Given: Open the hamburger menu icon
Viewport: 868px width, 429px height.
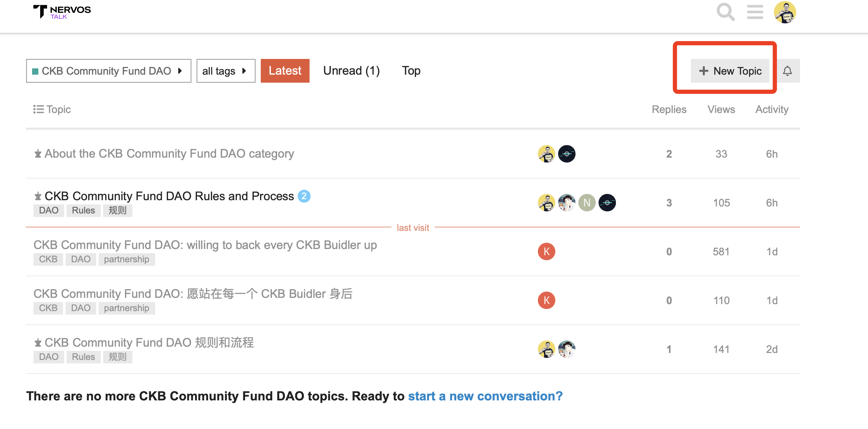Looking at the screenshot, I should tap(755, 12).
